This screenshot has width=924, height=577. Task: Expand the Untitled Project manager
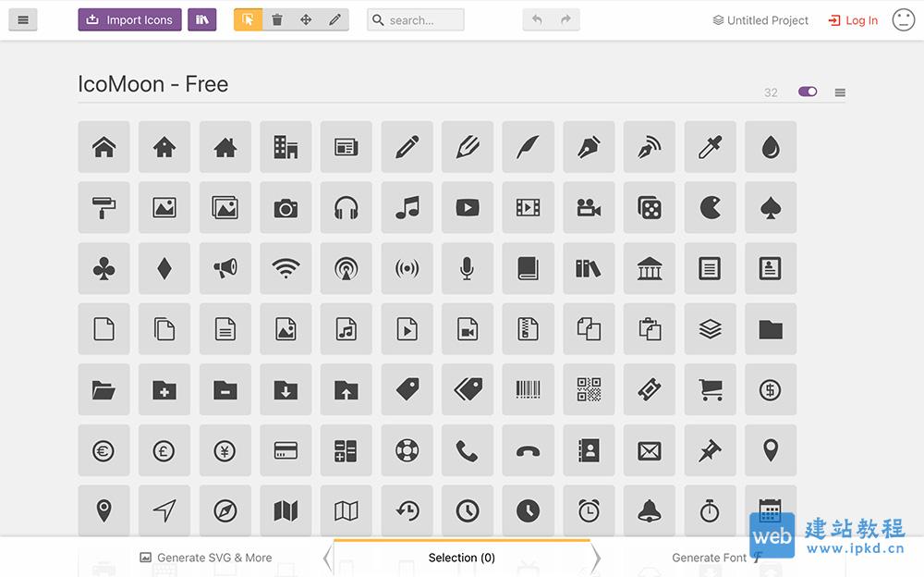(760, 20)
